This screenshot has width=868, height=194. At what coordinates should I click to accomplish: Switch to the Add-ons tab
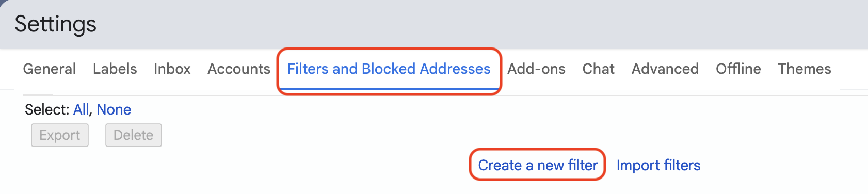(536, 69)
